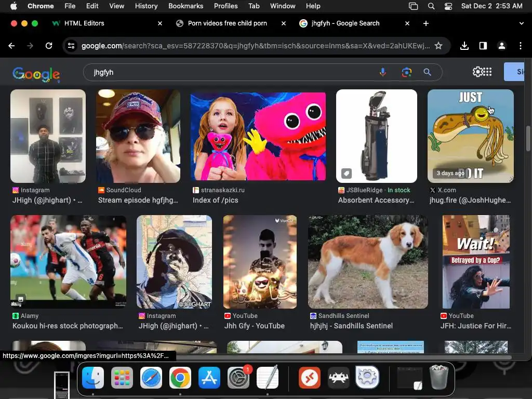Viewport: 532px width, 399px height.
Task: Focus the Chrome address bar URL
Action: pos(255,46)
